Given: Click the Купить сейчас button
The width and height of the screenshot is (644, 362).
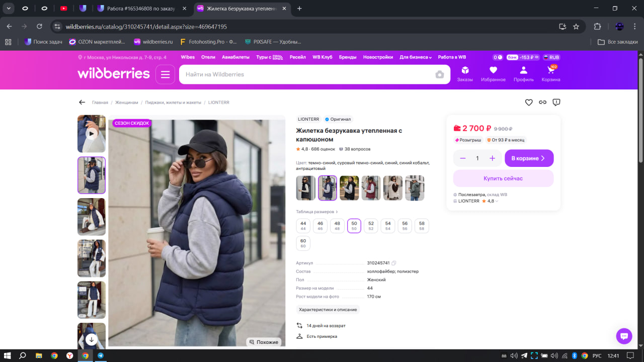Looking at the screenshot, I should pyautogui.click(x=503, y=178).
